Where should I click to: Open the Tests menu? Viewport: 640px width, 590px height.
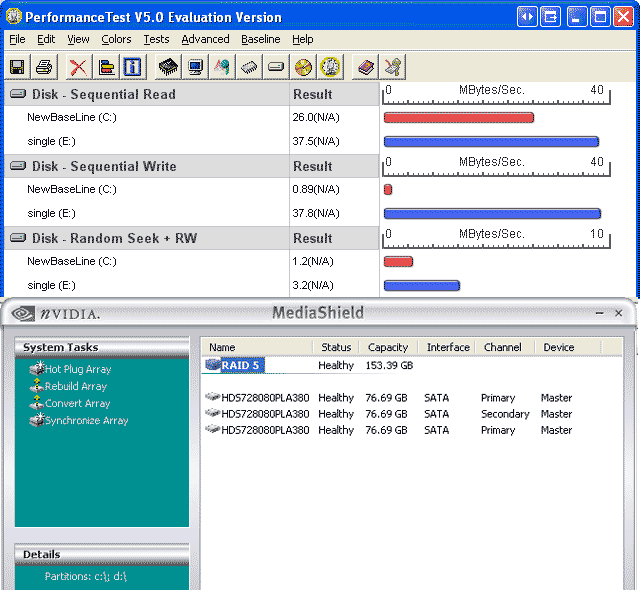[x=156, y=39]
